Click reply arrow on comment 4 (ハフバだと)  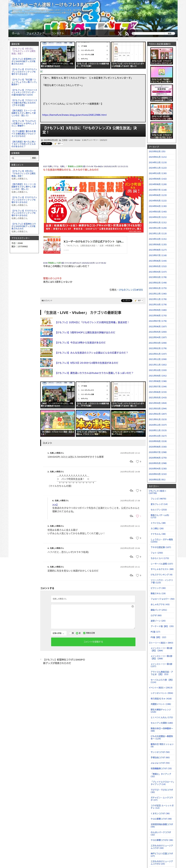click(x=131, y=557)
